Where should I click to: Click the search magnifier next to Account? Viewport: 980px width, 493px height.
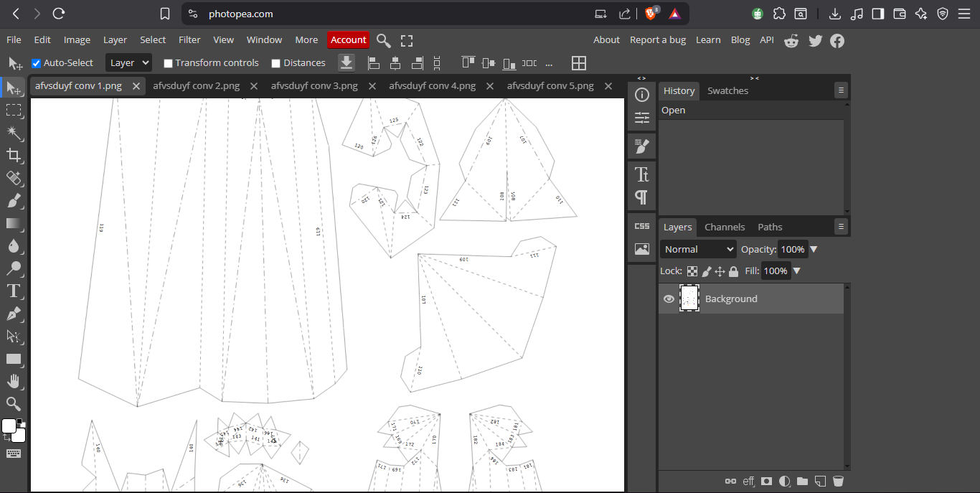point(384,40)
